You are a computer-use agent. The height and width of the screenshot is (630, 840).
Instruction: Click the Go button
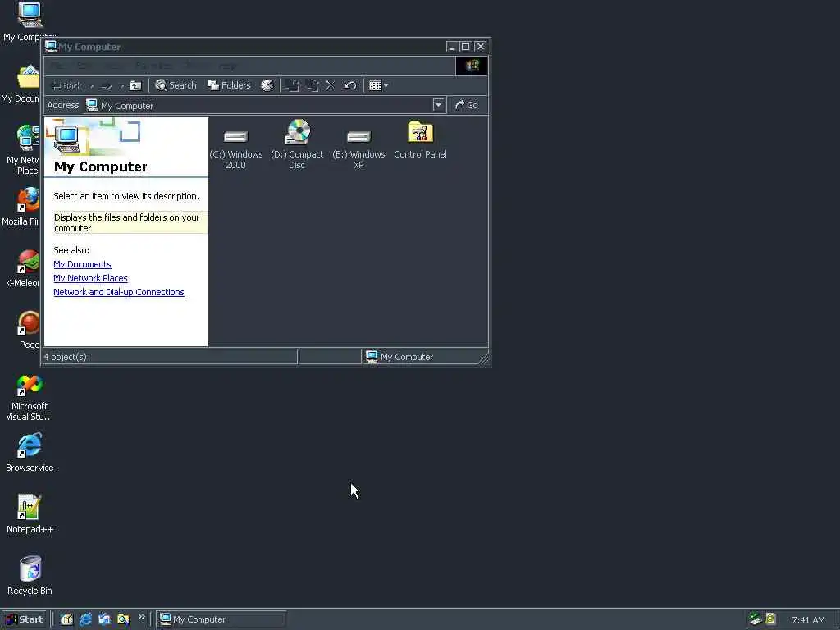(x=467, y=105)
